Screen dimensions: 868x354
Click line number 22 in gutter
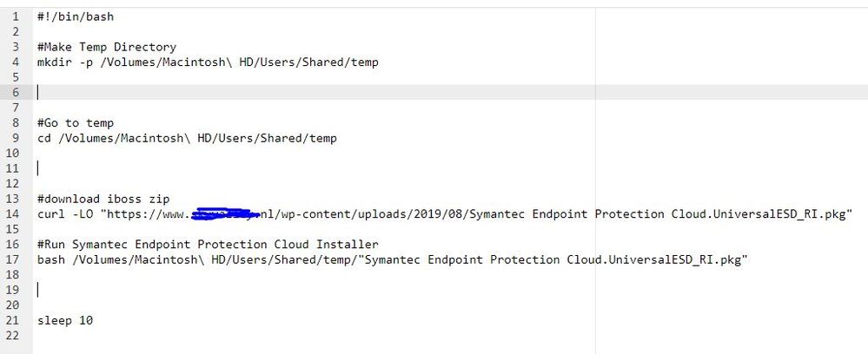click(12, 335)
